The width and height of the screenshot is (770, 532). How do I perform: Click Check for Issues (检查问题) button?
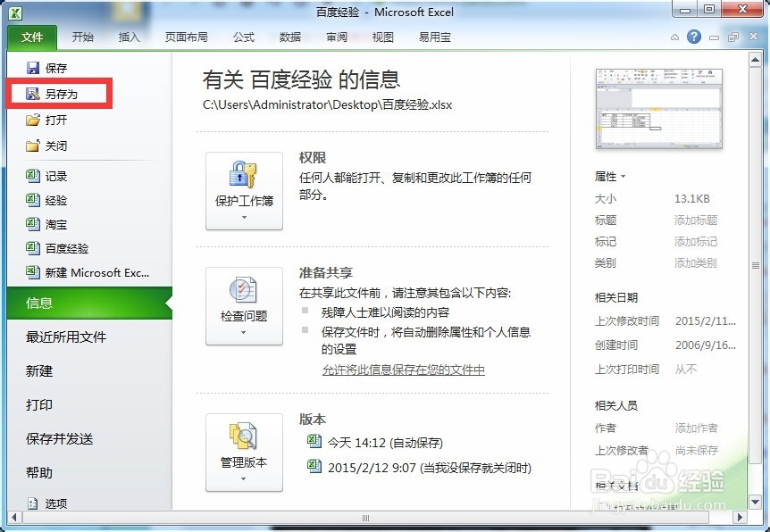244,306
